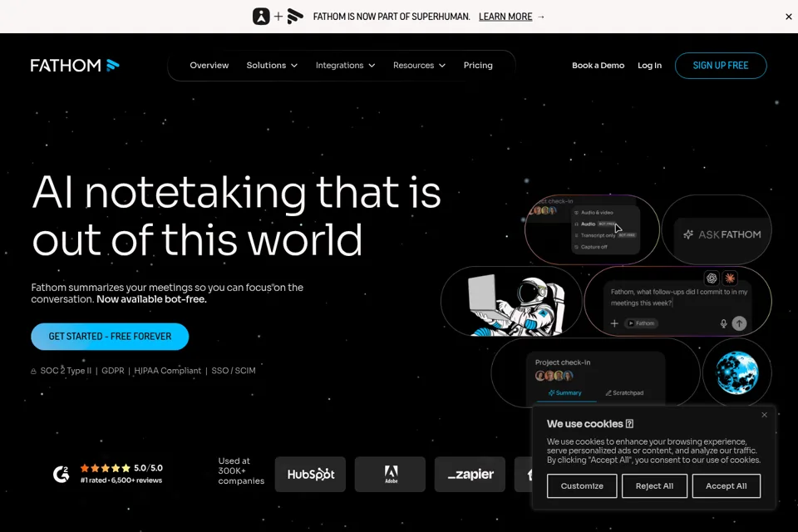Select the Capture off option
Viewport: 798px width, 532px height.
(590, 247)
